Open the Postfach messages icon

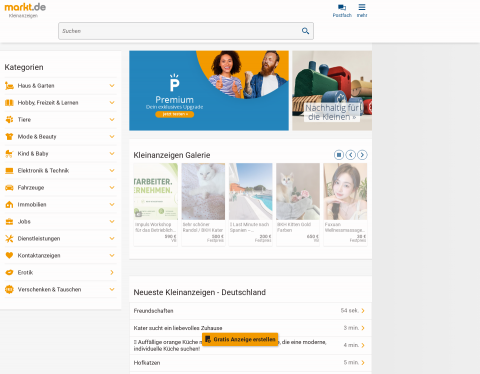(342, 7)
